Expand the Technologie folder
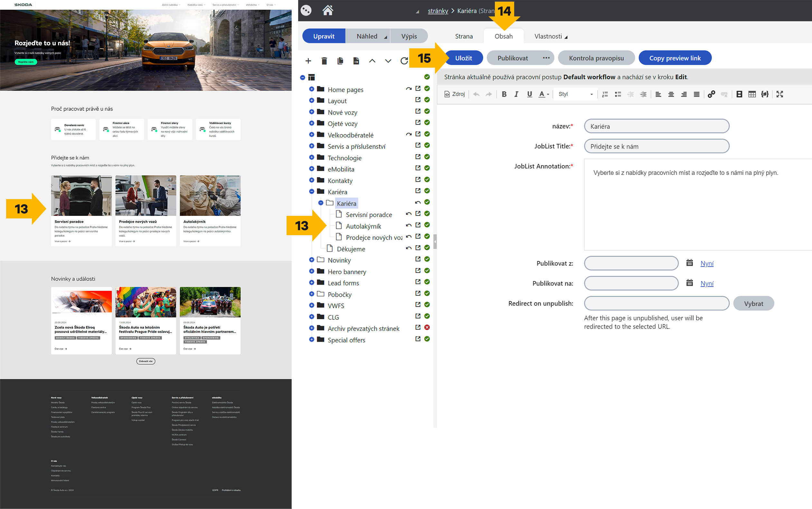812x509 pixels. 311,158
